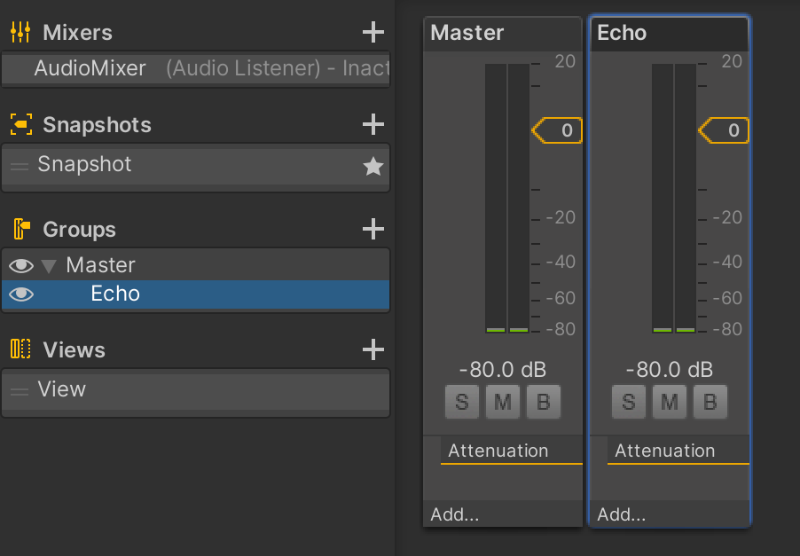Select the Echo group in Groups list
Viewport: 800px width, 556px height.
(x=115, y=294)
